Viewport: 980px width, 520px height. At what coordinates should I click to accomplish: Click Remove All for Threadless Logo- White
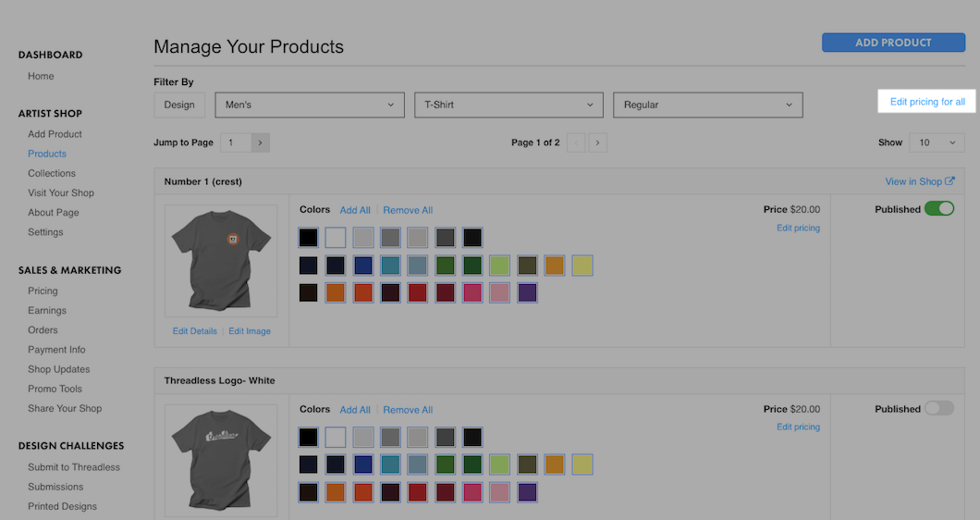pos(408,410)
